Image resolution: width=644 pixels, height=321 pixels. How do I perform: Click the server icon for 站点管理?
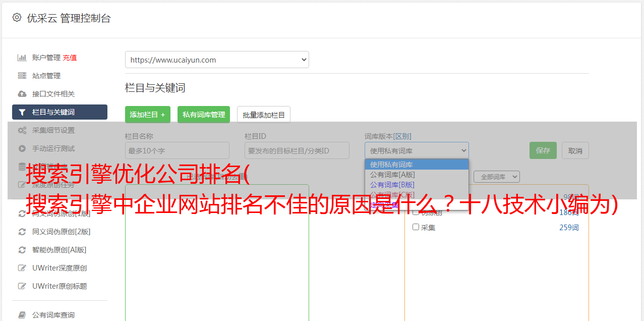pyautogui.click(x=22, y=76)
